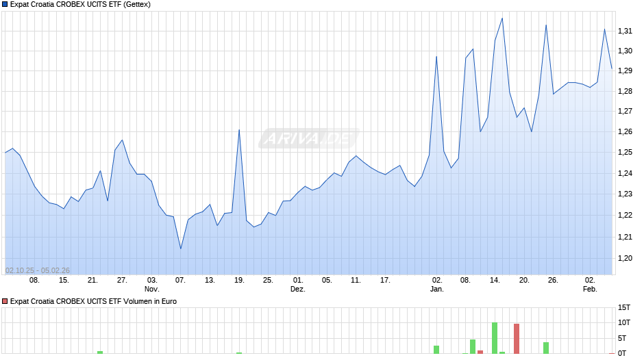644x360 pixels.
Task: Click the 1,24 price axis label
Action: 625,173
